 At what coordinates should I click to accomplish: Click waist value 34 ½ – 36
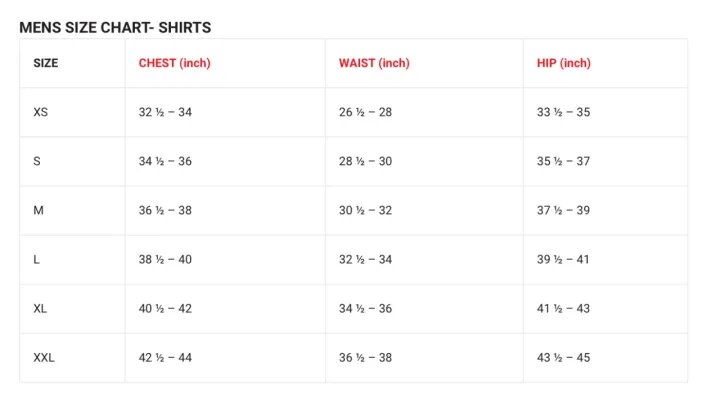[x=365, y=308]
